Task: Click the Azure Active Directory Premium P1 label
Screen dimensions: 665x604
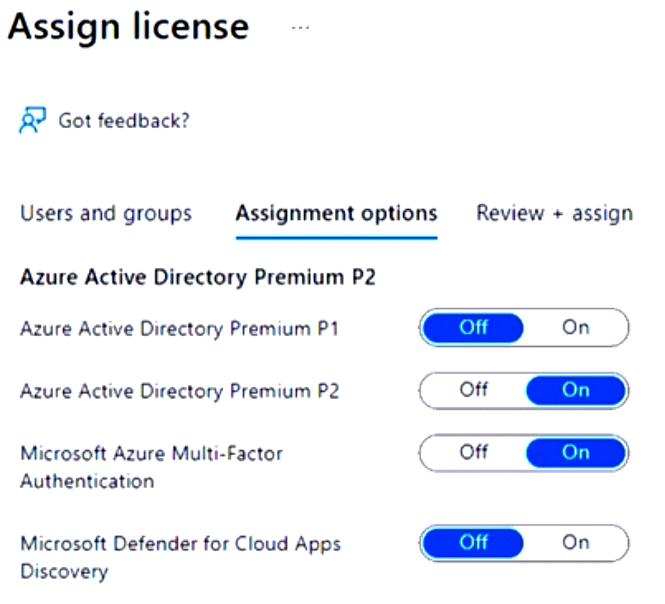Action: 179,328
